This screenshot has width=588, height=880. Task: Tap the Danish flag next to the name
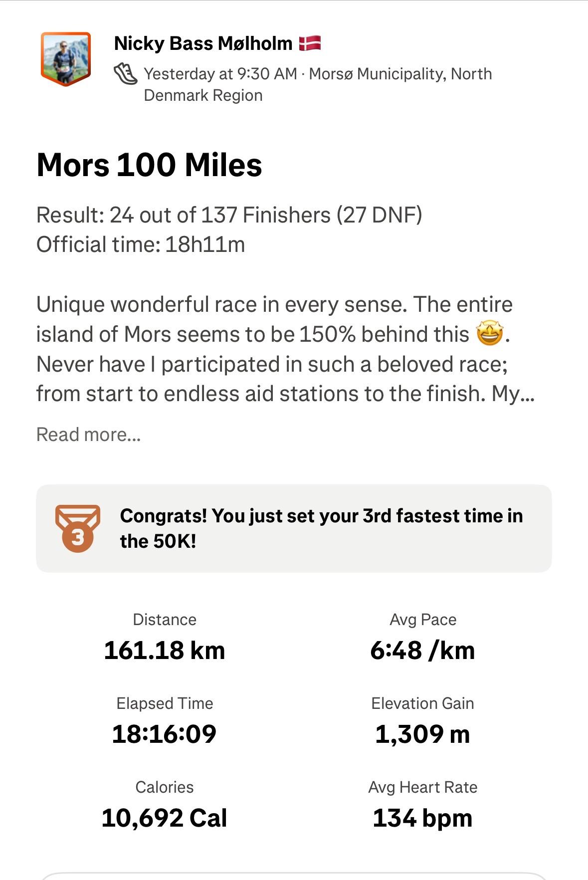click(x=310, y=43)
